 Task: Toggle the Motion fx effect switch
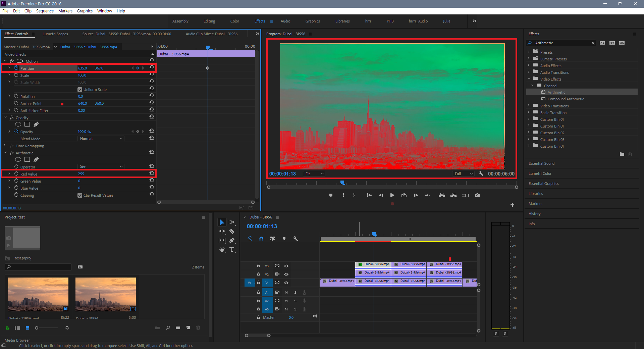pos(12,61)
